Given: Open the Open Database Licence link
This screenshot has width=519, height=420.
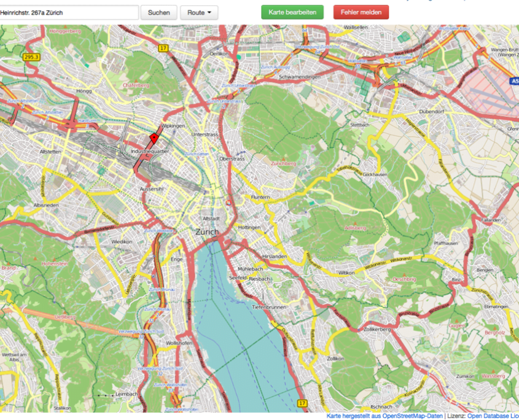Looking at the screenshot, I should [493, 416].
